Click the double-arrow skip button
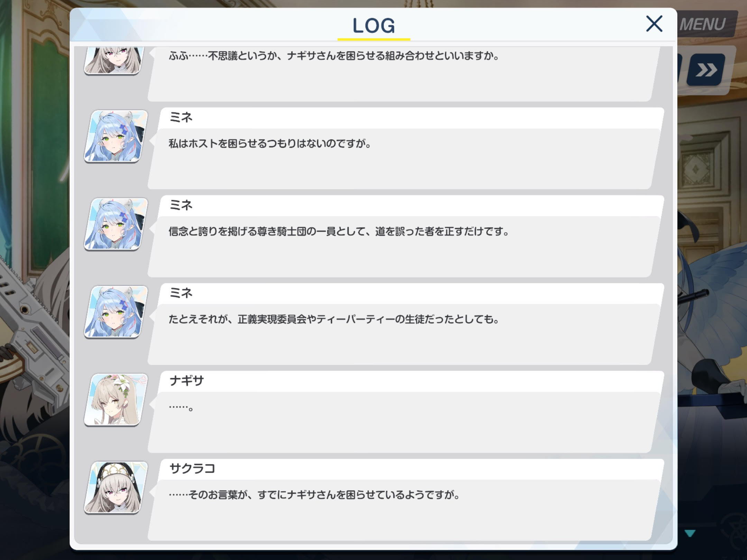The height and width of the screenshot is (560, 747). [705, 70]
